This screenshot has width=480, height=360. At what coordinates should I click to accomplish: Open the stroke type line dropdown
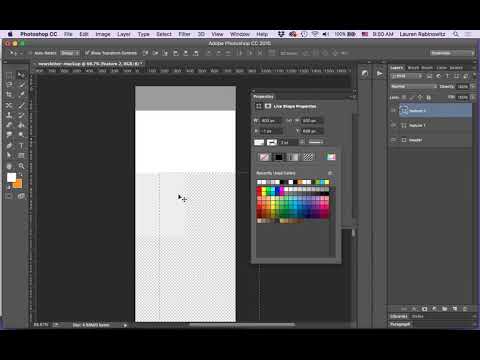click(316, 142)
